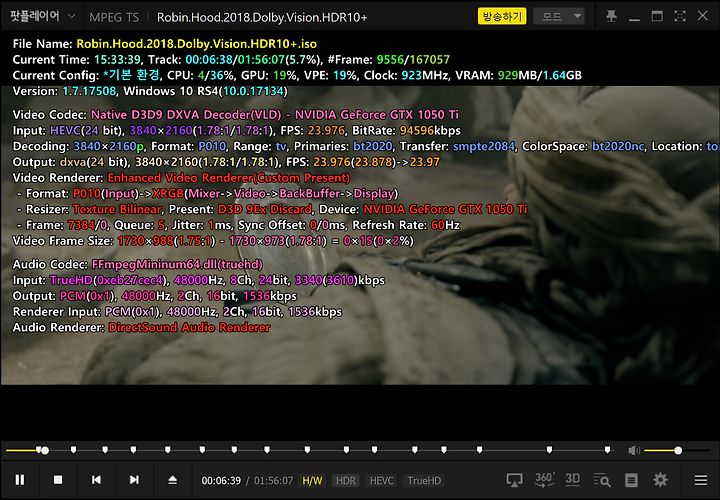Click 'Enhanced Video Renderer(Custom Present)' text

[229, 178]
